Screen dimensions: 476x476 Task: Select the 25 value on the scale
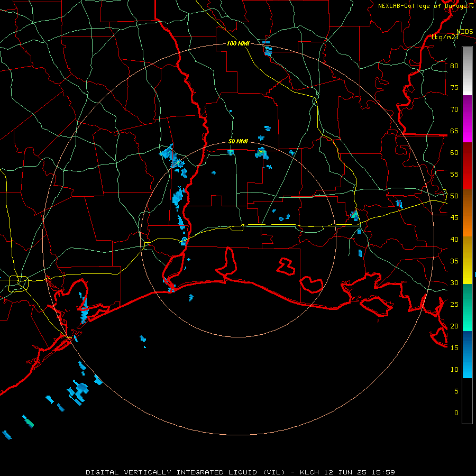pos(454,305)
